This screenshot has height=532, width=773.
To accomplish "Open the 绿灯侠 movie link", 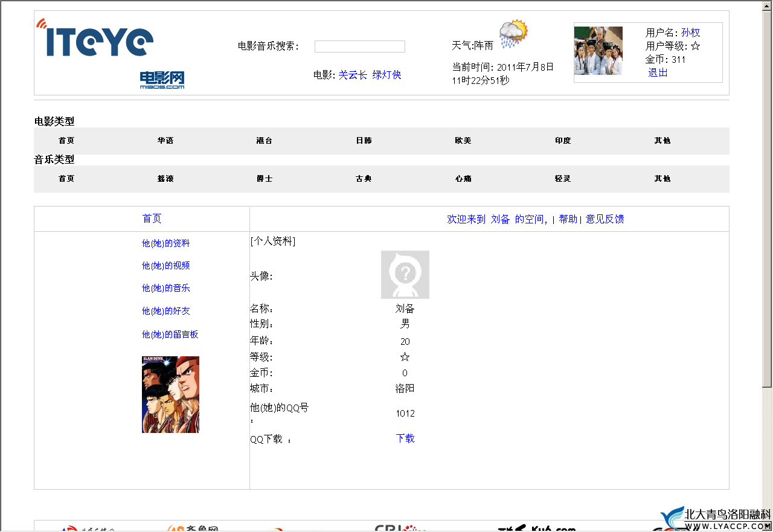I will coord(386,75).
